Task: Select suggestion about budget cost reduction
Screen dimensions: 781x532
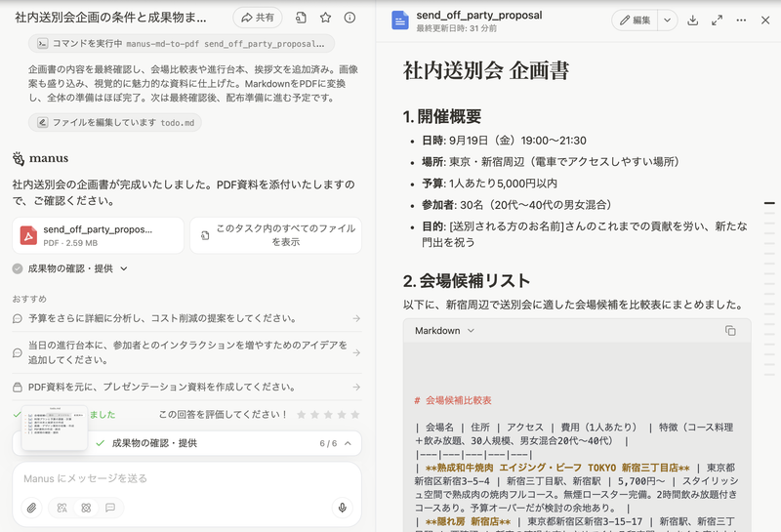Action: pos(185,318)
